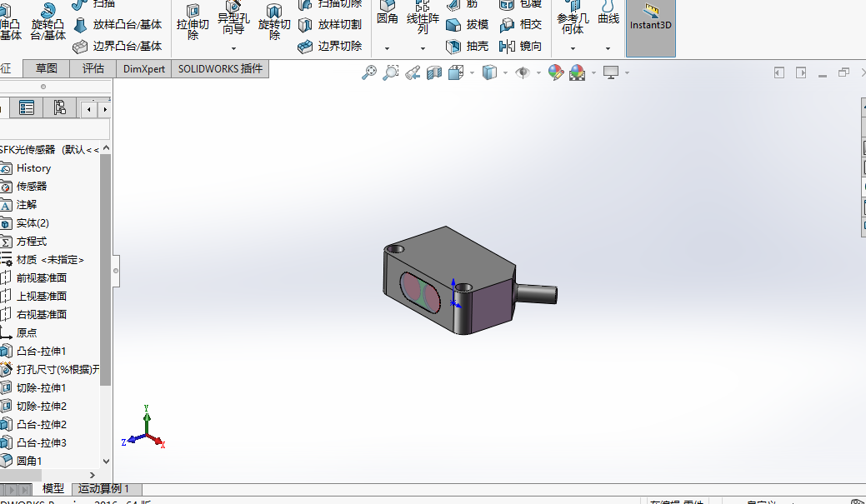Open Reference Geometry (参考几何体) tool
866x504 pixels.
(x=573, y=18)
